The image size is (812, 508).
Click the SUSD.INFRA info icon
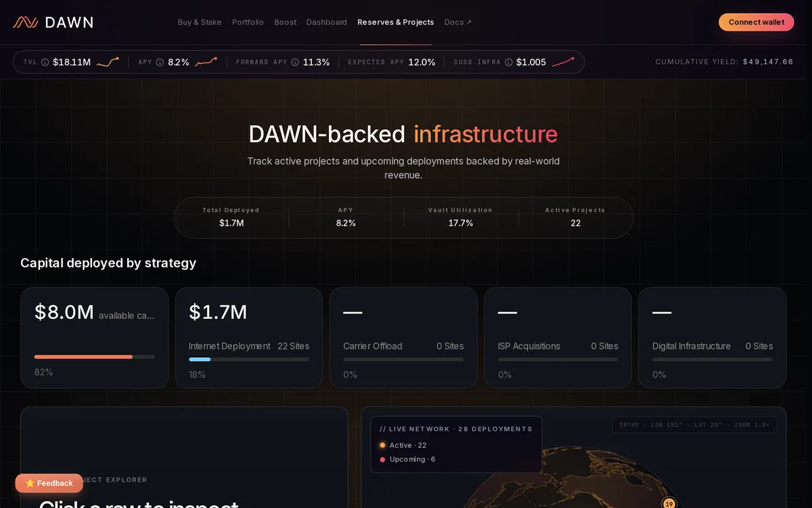point(509,62)
